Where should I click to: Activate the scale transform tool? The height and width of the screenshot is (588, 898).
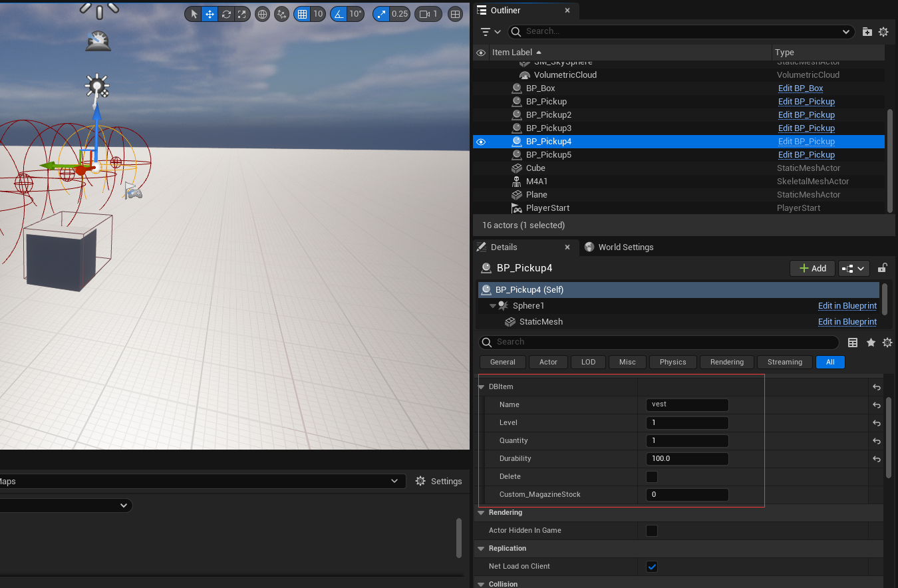pyautogui.click(x=242, y=14)
